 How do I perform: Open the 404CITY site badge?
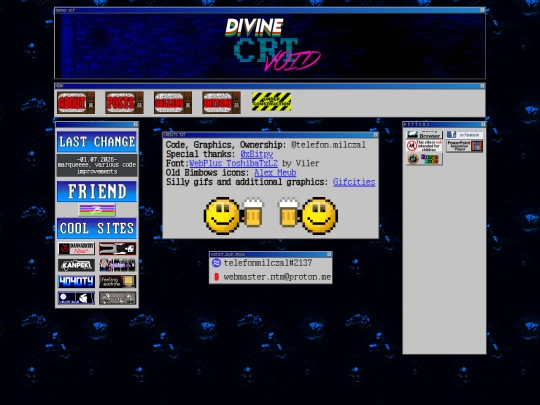click(76, 281)
